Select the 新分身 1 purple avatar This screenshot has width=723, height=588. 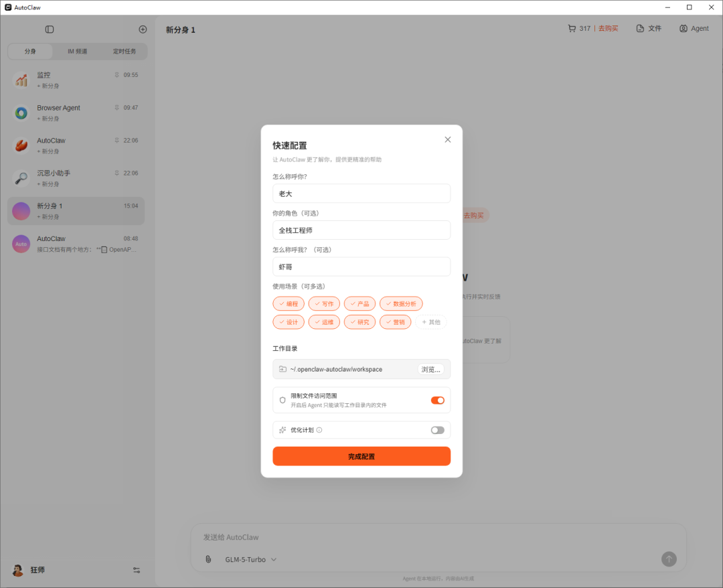(x=21, y=211)
